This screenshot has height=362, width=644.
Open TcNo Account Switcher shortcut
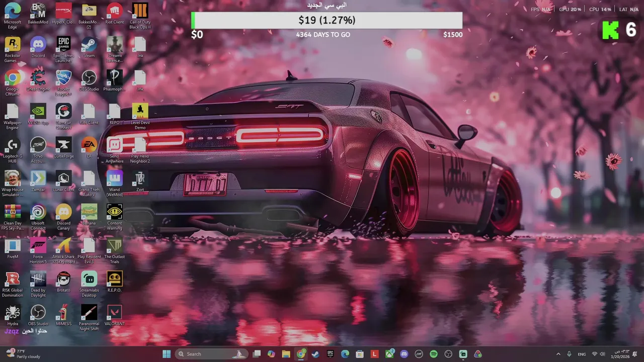pos(38,150)
